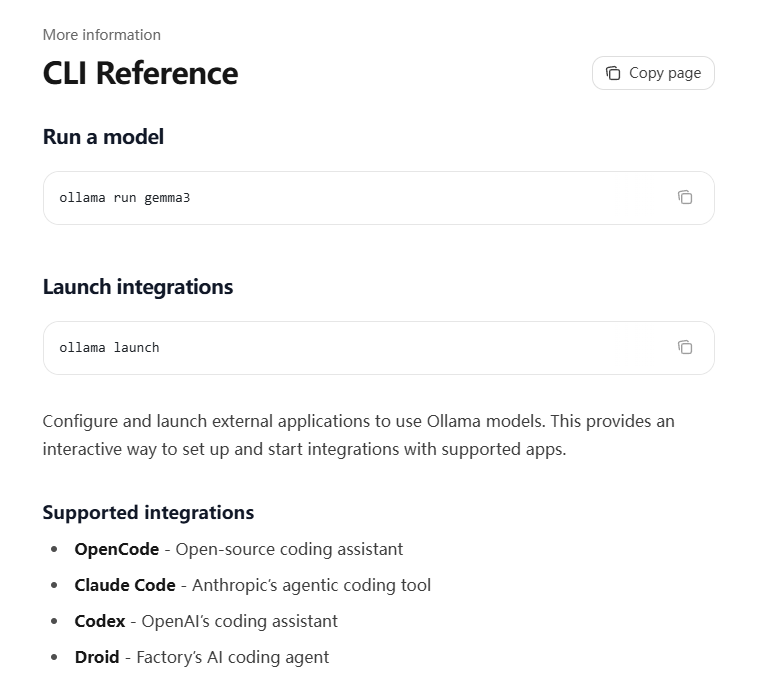Click the CLI Reference page title
The image size is (778, 699).
click(x=140, y=73)
